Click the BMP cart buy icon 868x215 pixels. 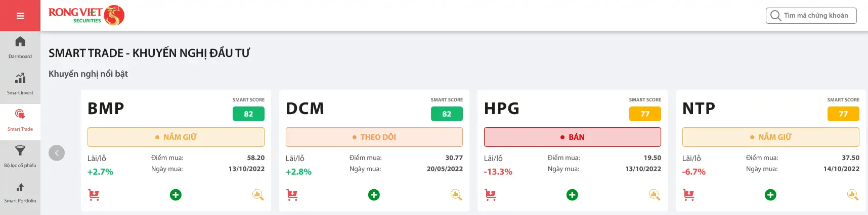[94, 195]
